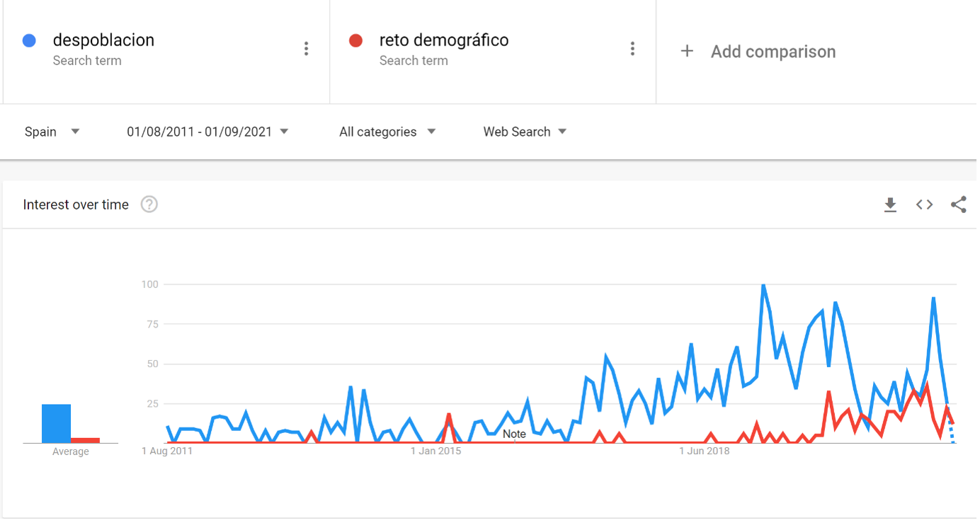The image size is (980, 525).
Task: Edit the despoblacion search term
Action: pos(103,40)
